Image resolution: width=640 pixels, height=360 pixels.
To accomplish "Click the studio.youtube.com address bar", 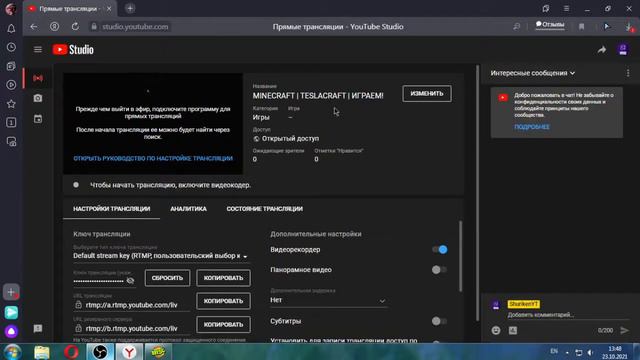I will [135, 27].
